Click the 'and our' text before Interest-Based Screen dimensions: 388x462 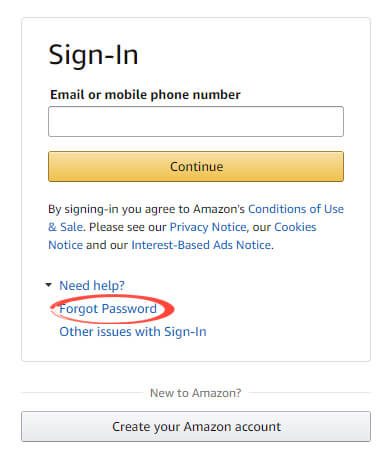(x=107, y=245)
